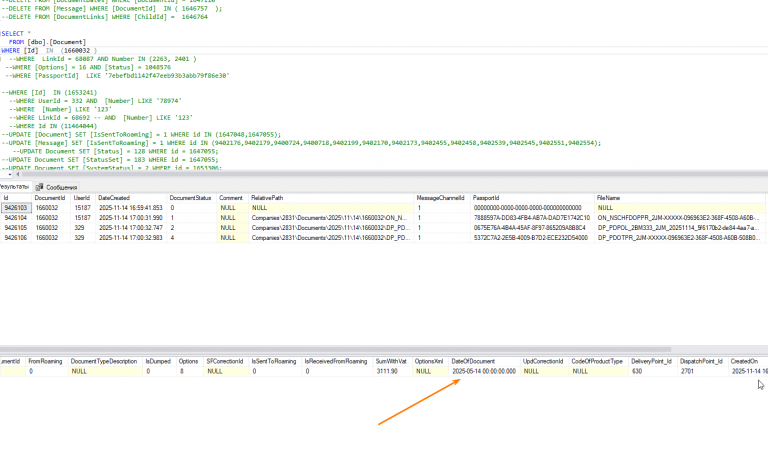Select the PassportId column header
This screenshot has width=768, height=460.
click(x=532, y=198)
